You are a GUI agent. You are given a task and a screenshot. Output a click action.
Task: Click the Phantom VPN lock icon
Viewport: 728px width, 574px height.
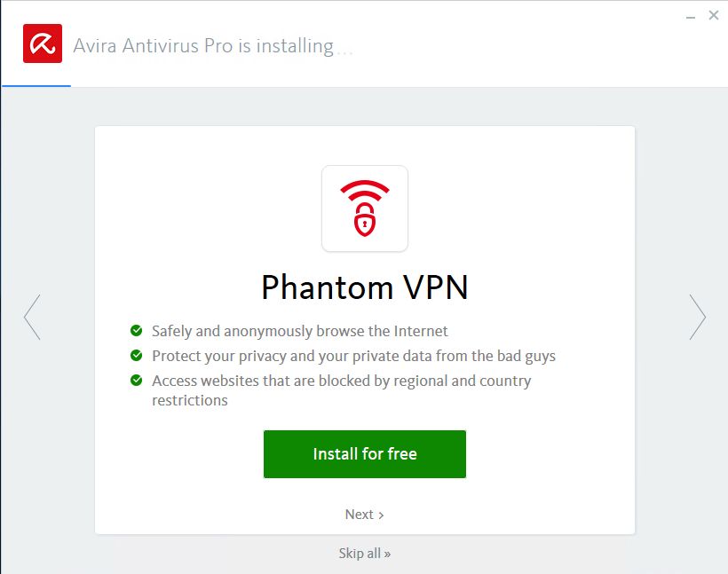pyautogui.click(x=365, y=208)
